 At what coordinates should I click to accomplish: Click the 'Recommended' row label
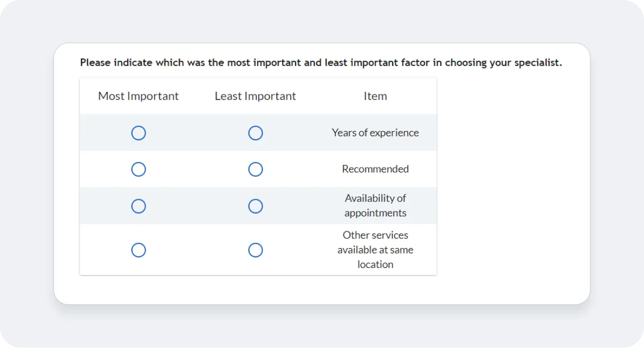pyautogui.click(x=375, y=169)
